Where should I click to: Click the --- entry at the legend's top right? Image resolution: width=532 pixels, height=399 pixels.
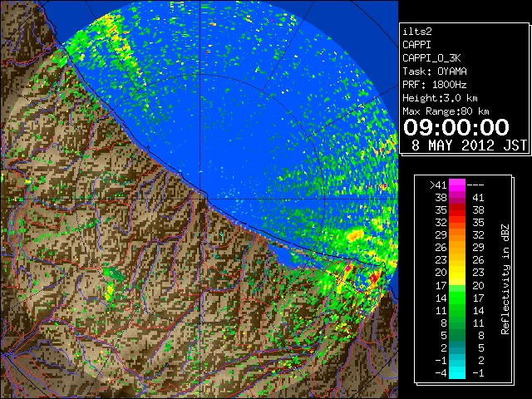(475, 185)
